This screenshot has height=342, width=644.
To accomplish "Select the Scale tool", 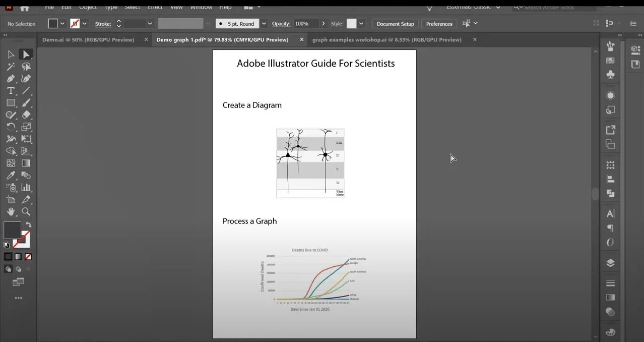I will pyautogui.click(x=26, y=127).
